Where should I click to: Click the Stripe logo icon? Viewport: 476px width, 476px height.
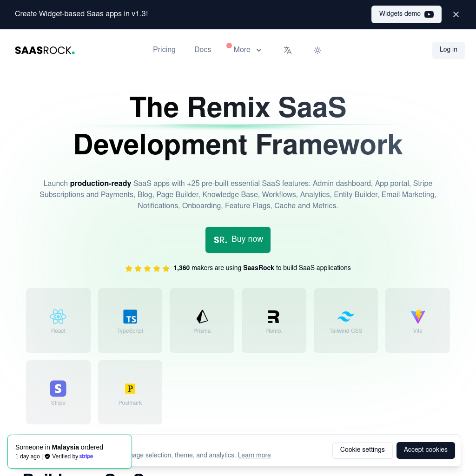click(58, 389)
